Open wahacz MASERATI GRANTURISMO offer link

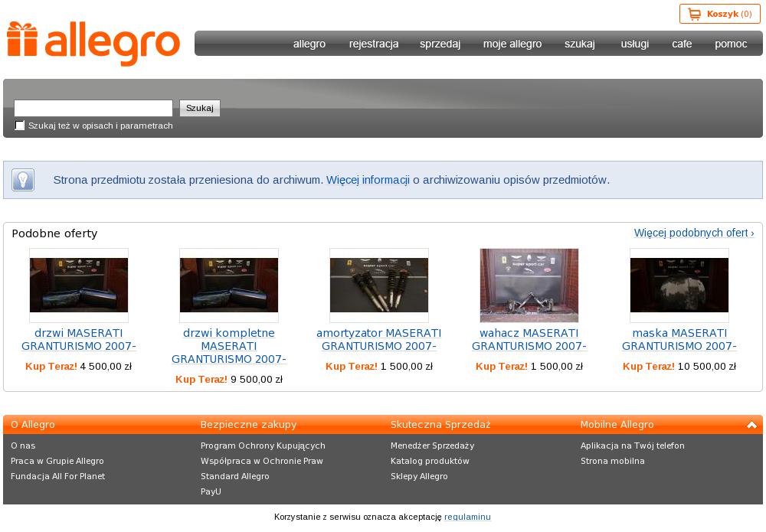point(529,339)
